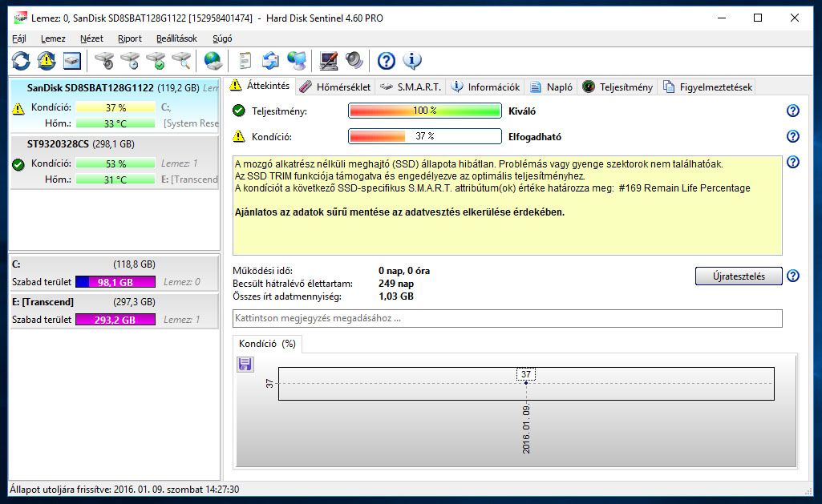This screenshot has height=504, width=822.
Task: Click the ST9320328CS 53 % condition bar
Action: (115, 163)
